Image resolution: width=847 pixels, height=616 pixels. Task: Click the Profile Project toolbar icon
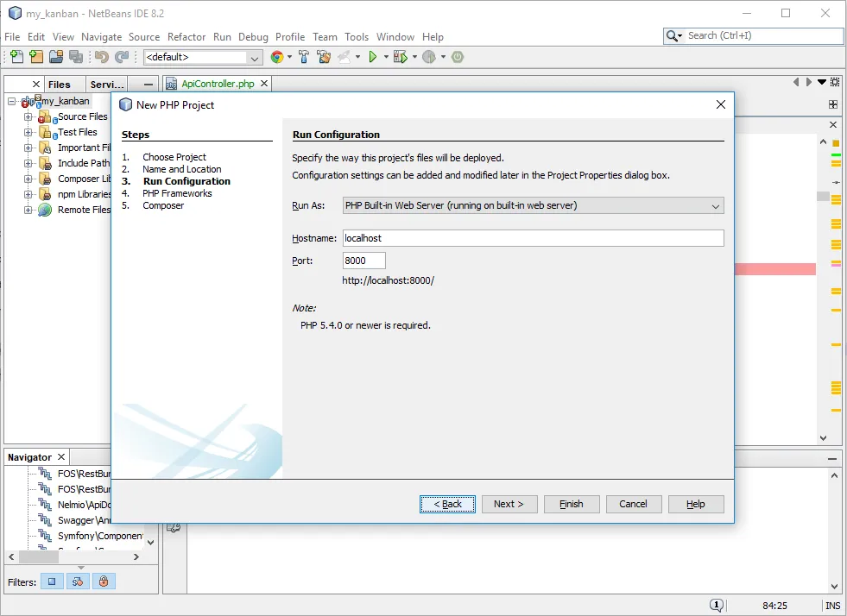pos(429,57)
